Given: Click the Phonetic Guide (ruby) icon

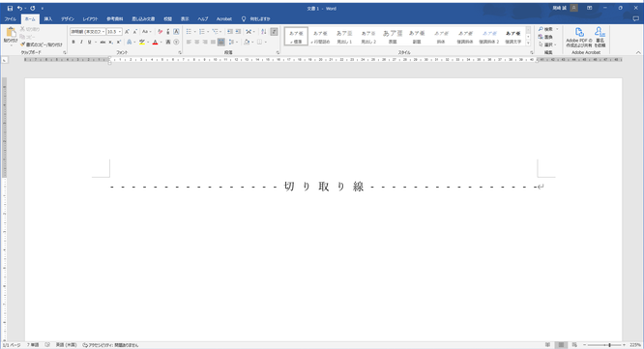Looking at the screenshot, I should click(x=168, y=32).
